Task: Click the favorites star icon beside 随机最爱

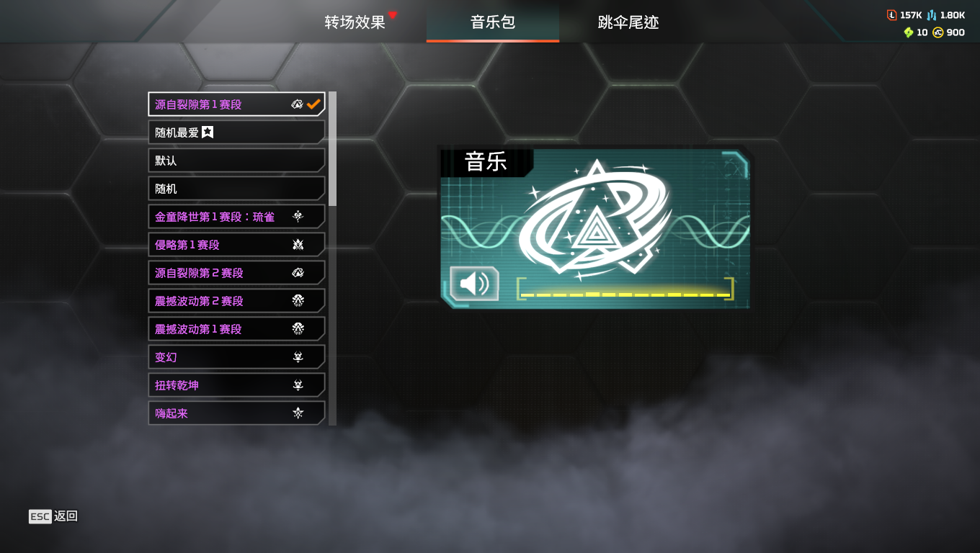Action: coord(208,132)
